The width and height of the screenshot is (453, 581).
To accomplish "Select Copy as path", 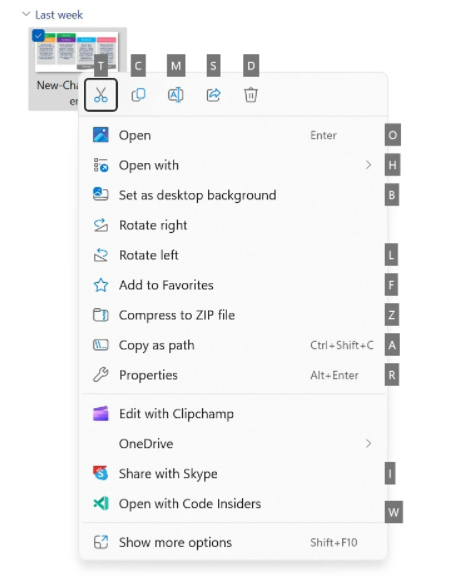I will tap(233, 345).
